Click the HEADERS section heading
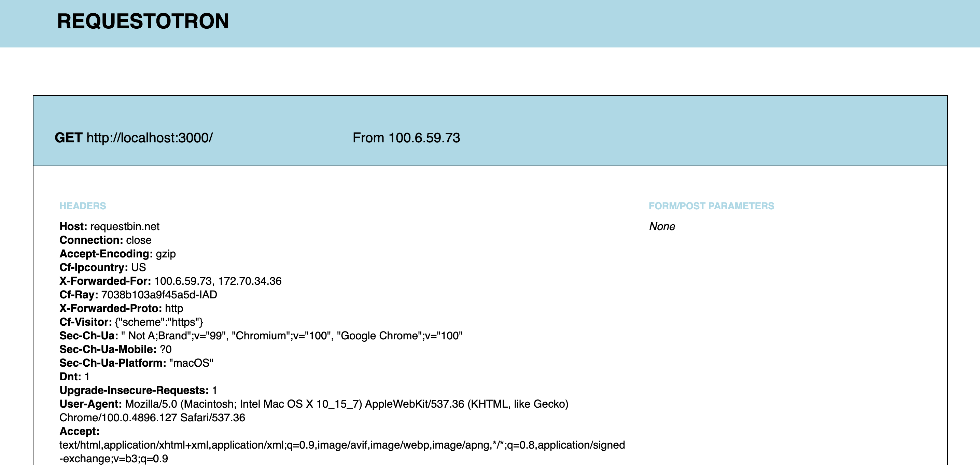980x465 pixels. pos(83,206)
